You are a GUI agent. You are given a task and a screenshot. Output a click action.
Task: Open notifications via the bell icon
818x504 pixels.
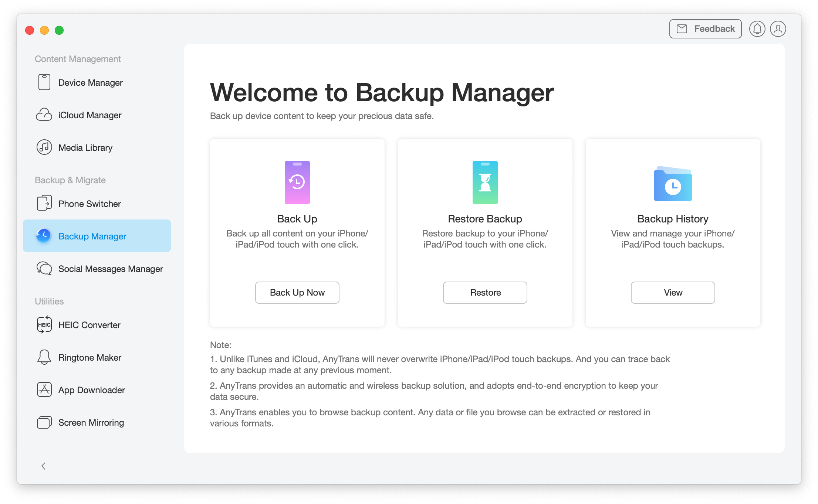[x=757, y=29]
